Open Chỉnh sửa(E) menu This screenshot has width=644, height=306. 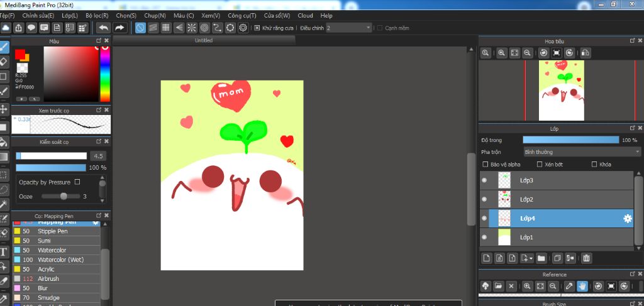38,16
